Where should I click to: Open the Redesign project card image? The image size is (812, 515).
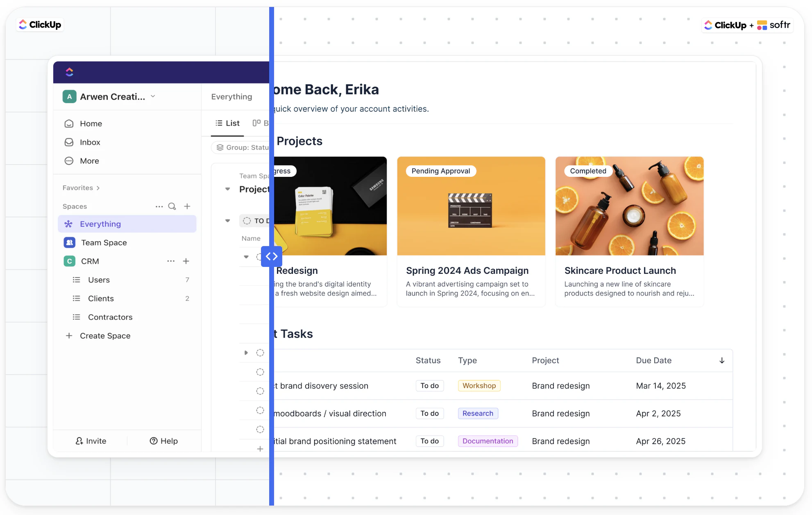coord(330,206)
